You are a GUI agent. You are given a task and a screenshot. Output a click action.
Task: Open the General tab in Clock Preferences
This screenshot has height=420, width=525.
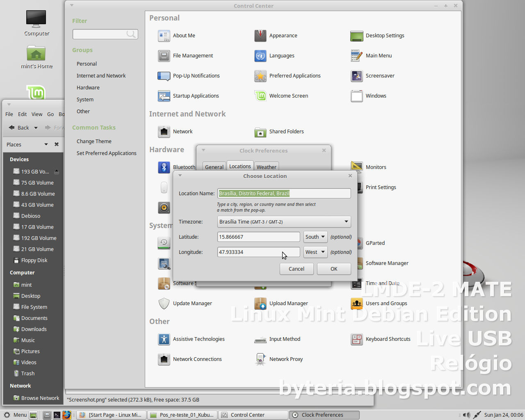[x=214, y=167]
